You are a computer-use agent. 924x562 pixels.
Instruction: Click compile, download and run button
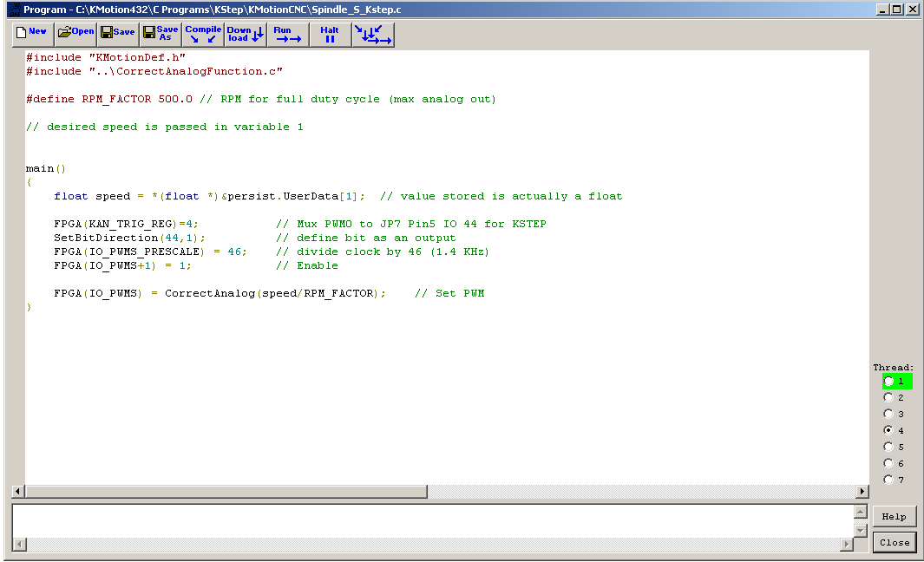point(373,34)
